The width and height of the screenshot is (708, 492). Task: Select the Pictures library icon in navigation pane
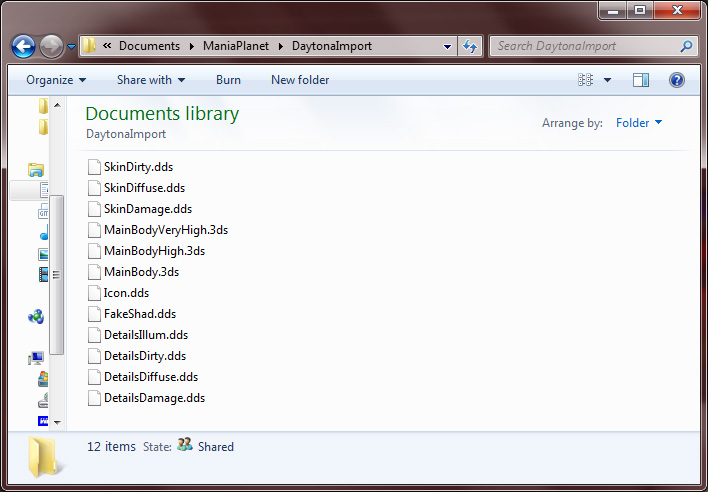43,254
